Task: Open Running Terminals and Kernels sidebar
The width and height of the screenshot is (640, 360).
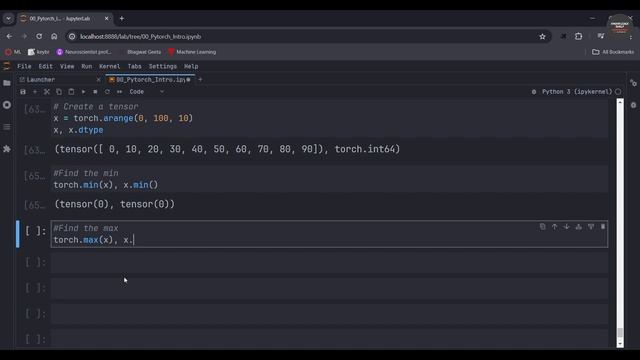Action: pos(7,105)
